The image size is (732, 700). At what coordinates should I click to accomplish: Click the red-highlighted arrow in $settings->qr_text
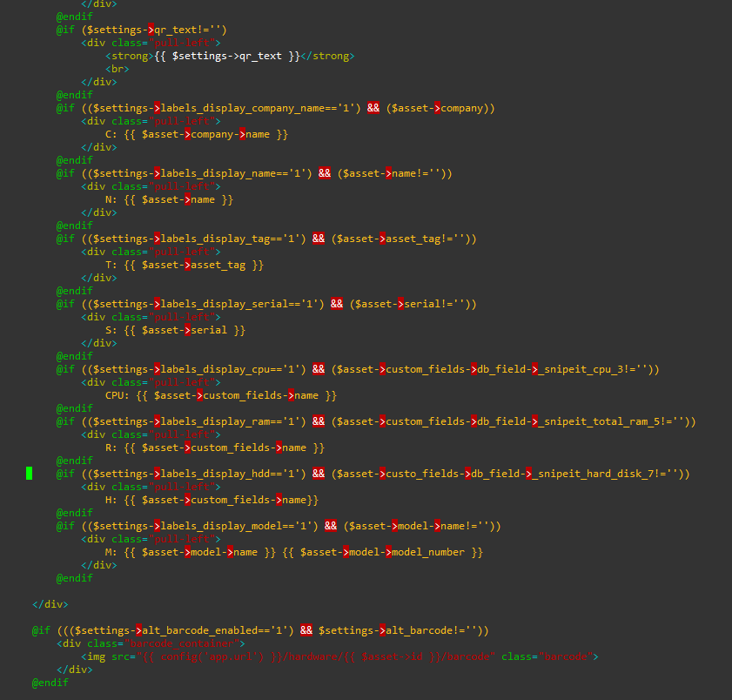pos(150,29)
